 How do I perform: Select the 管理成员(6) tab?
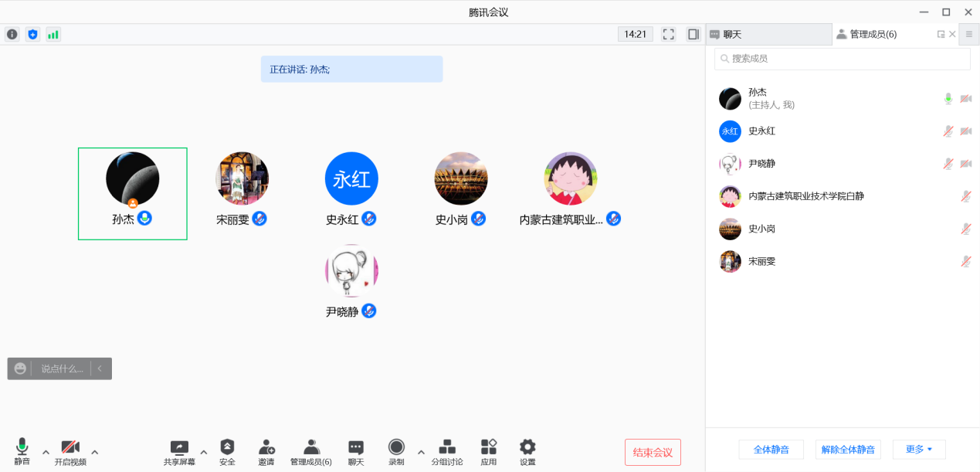873,34
